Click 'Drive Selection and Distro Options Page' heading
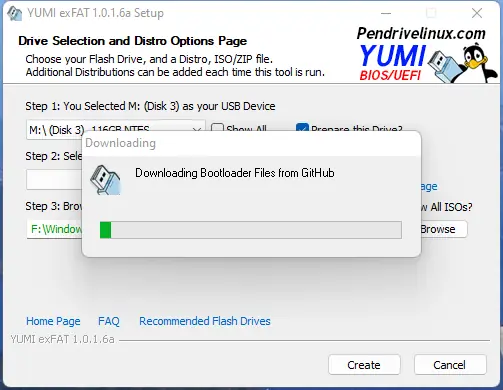Screen dimensions: 503x390 point(133,41)
